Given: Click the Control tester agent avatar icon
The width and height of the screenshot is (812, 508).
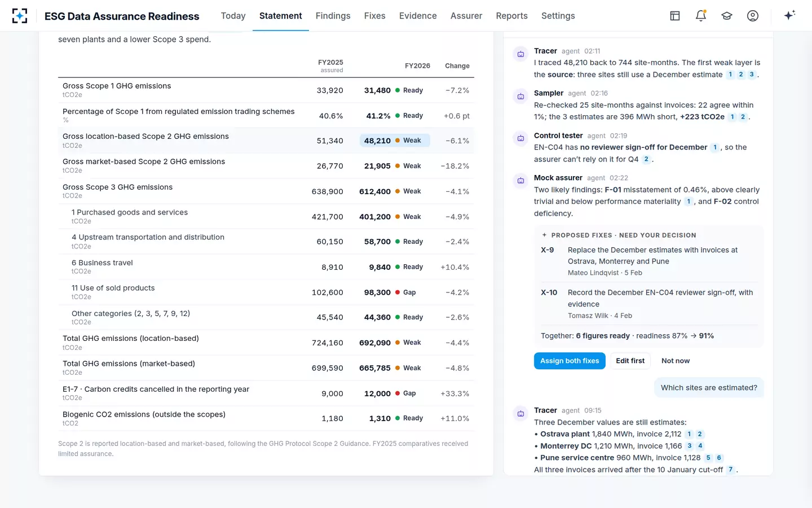Looking at the screenshot, I should [x=520, y=138].
